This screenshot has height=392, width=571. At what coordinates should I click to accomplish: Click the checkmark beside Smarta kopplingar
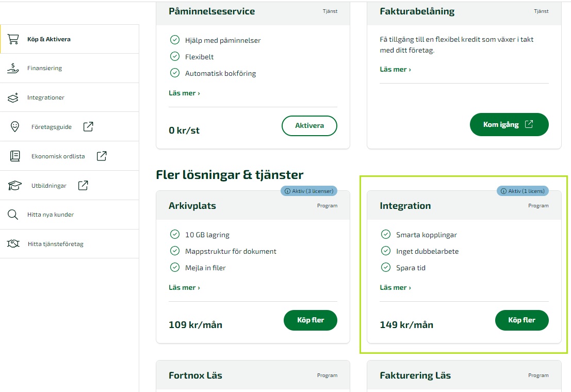(x=385, y=235)
